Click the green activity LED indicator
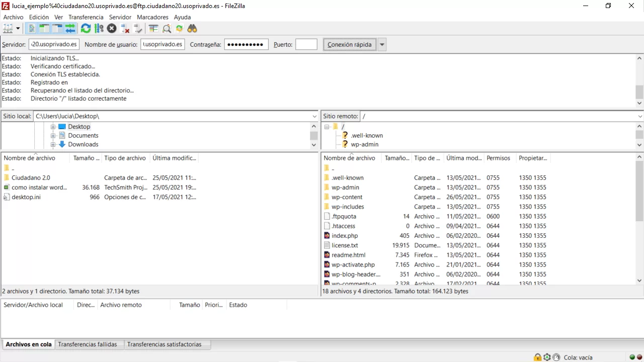 click(x=632, y=357)
